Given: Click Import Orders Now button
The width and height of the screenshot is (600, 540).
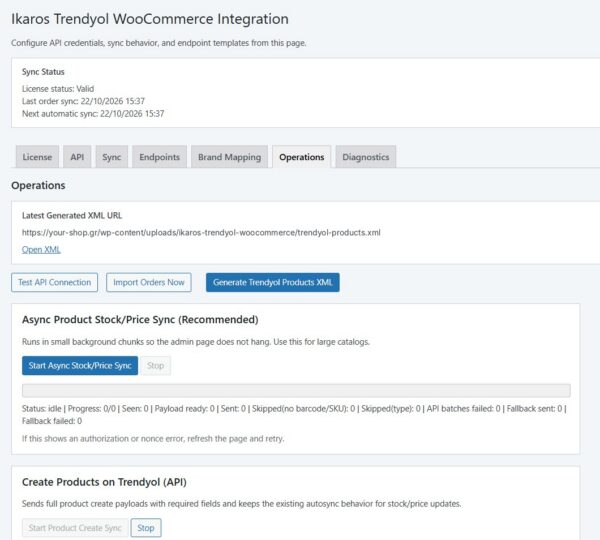Looking at the screenshot, I should [148, 282].
